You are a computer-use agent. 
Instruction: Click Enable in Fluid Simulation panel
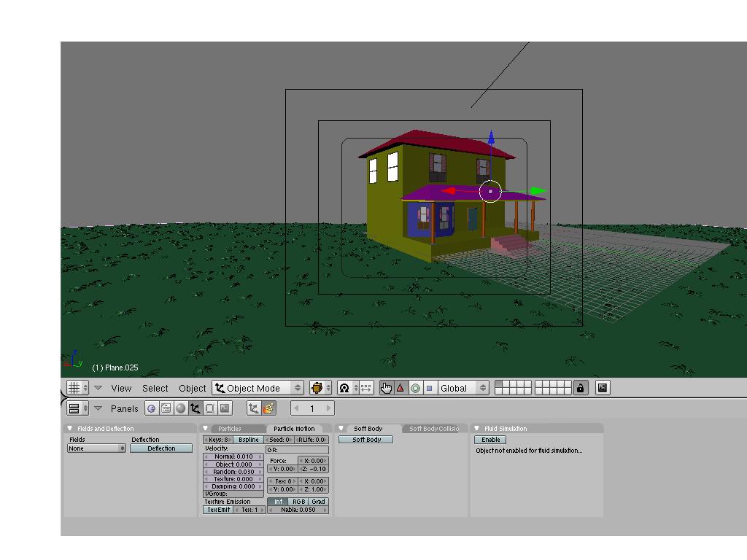coord(490,440)
